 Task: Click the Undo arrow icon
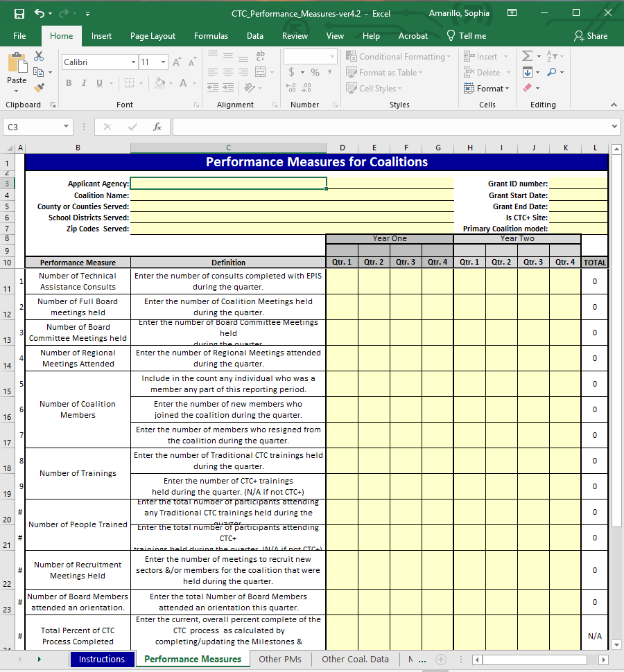[40, 14]
